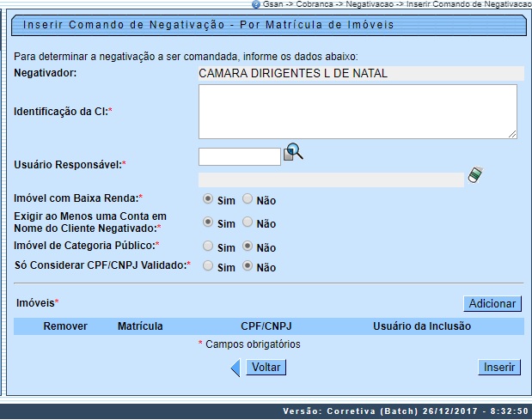Image resolution: width=532 pixels, height=420 pixels.
Task: Grab the text area resize handle
Action: (x=512, y=134)
